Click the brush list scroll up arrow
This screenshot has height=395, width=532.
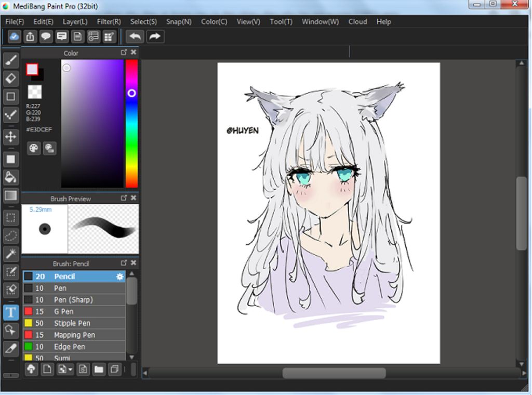131,274
